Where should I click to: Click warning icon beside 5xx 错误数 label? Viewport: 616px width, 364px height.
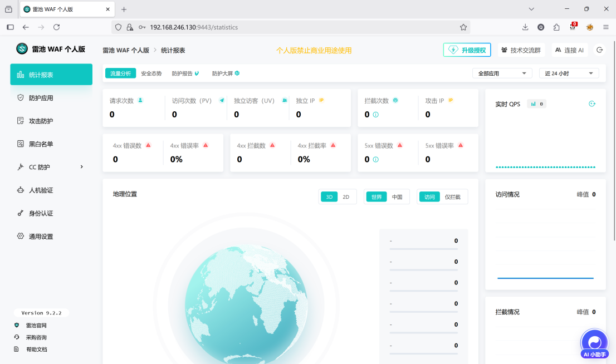(x=400, y=145)
